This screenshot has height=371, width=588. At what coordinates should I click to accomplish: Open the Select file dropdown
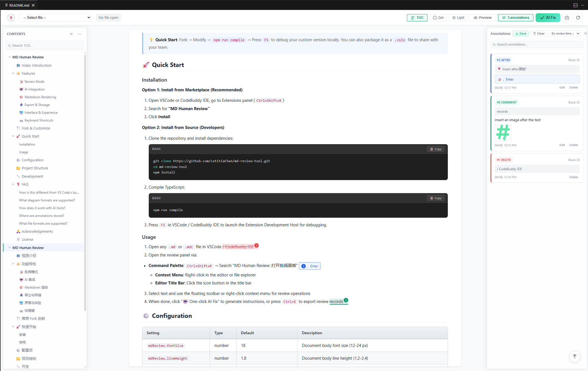point(55,18)
